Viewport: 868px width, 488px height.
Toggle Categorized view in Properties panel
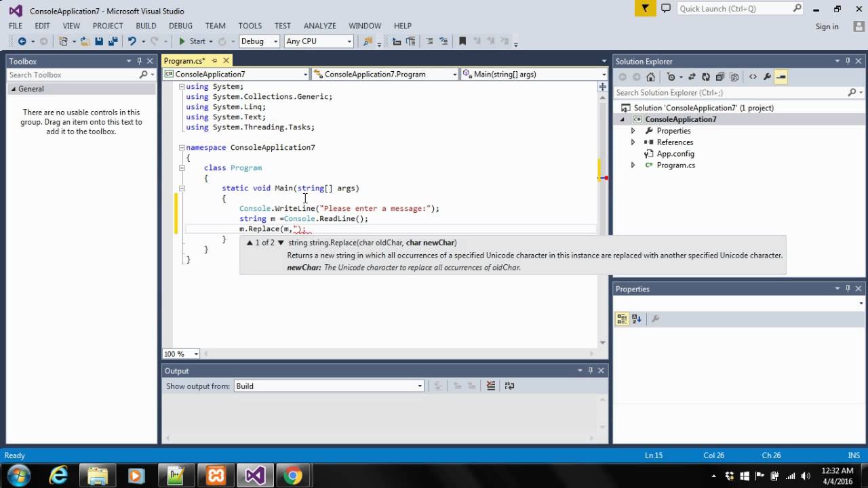click(622, 319)
